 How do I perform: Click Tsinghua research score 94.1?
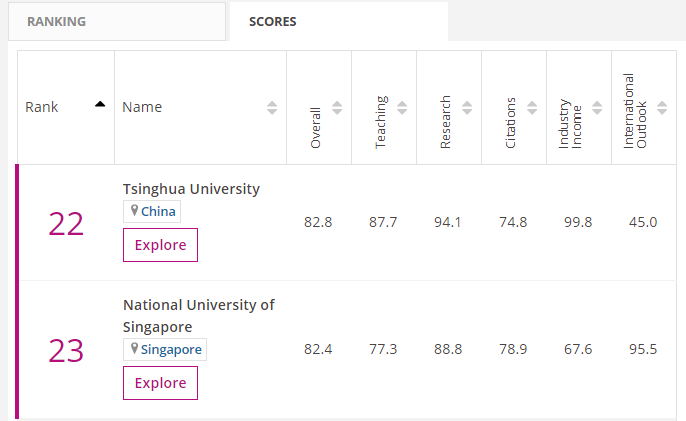pos(448,222)
